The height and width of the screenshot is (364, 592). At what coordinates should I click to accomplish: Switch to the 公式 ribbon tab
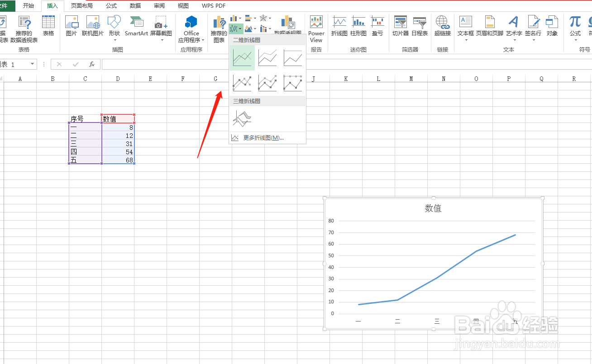111,6
